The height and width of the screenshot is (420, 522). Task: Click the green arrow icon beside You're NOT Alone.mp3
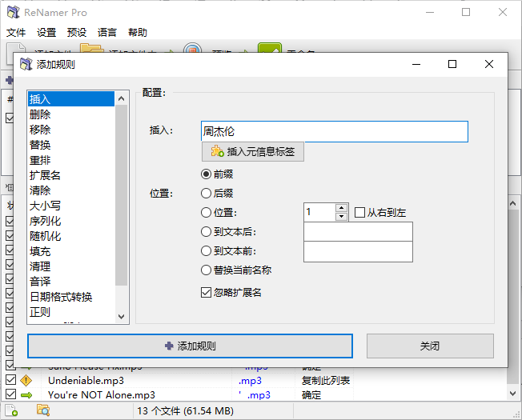pos(26,395)
